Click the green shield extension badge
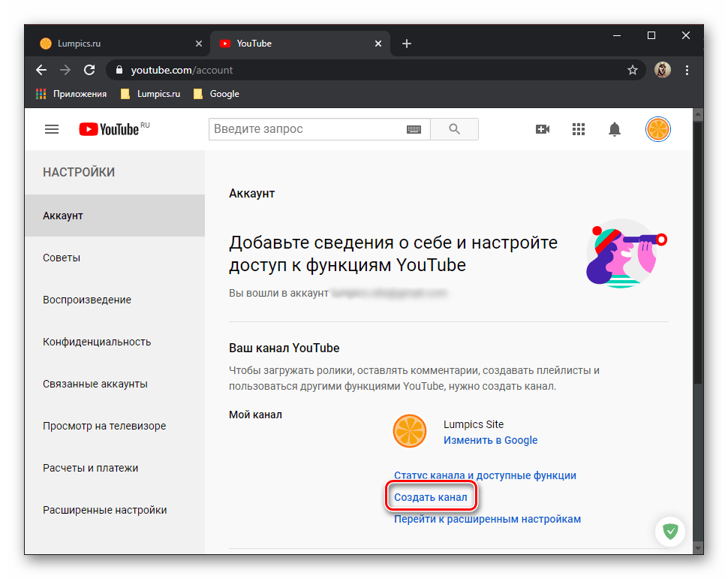Image resolution: width=728 pixels, height=579 pixels. [x=670, y=531]
